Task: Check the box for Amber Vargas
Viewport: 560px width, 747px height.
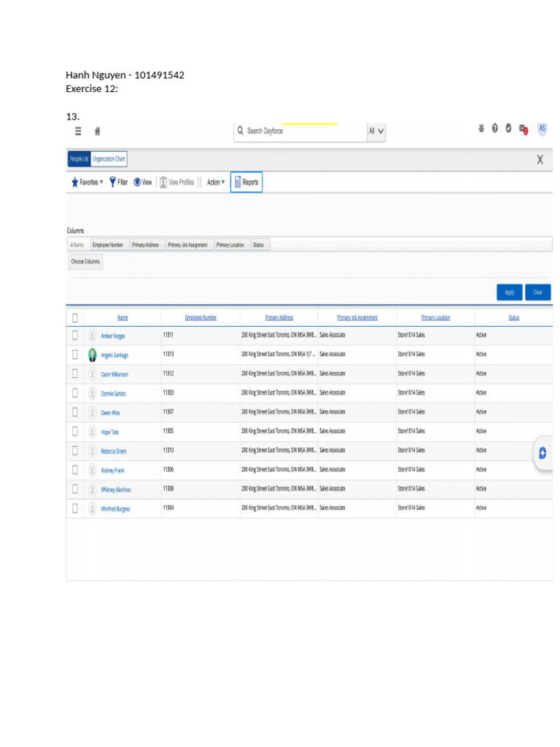Action: 74,336
